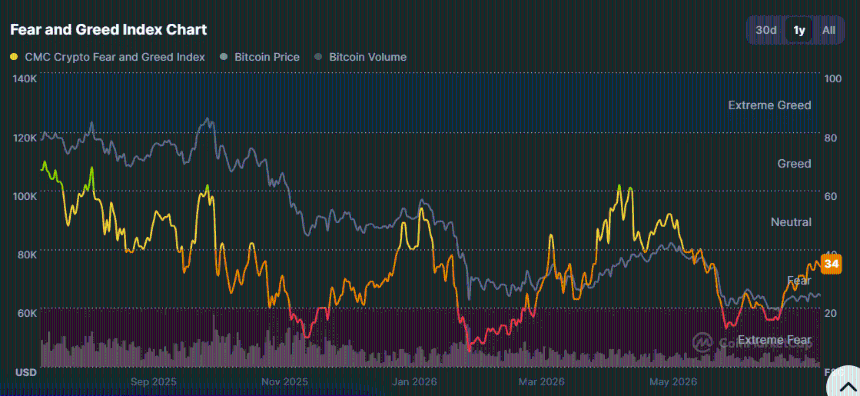
Task: Click the Mar 2026 axis label
Action: [541, 381]
